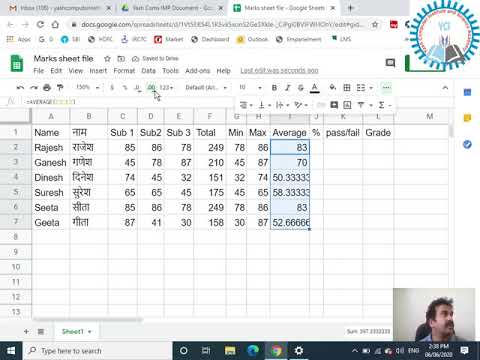Open the File menu

coord(39,71)
